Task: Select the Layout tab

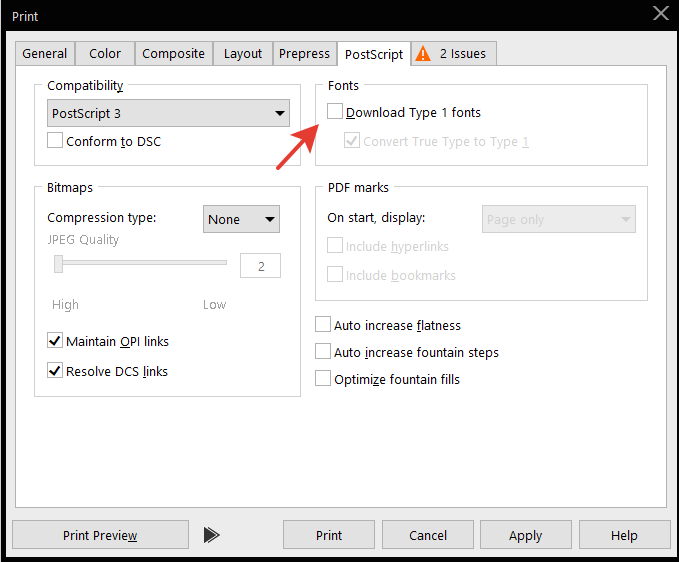Action: (x=243, y=54)
